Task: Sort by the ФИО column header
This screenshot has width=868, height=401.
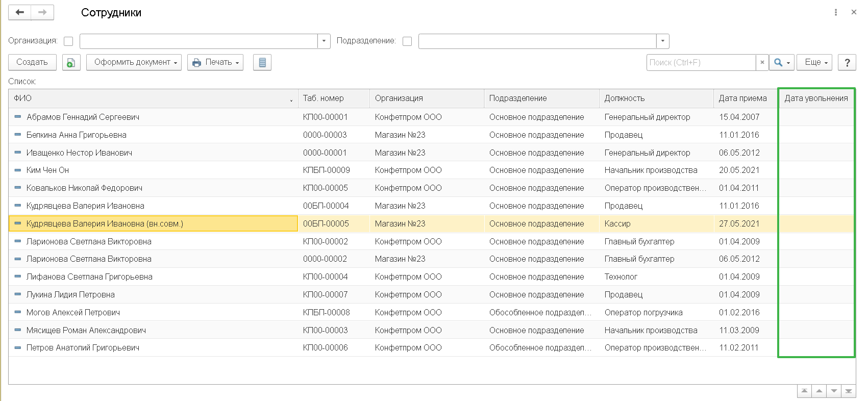Action: pos(153,98)
